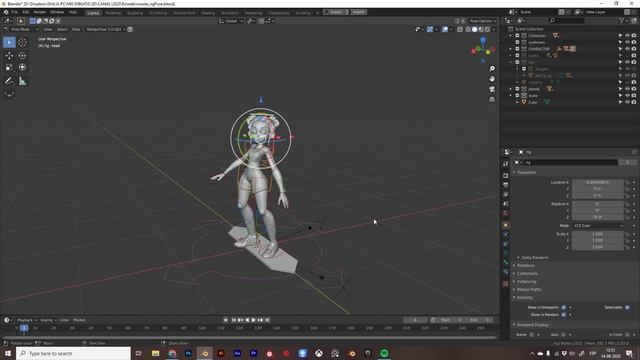Jump to the timeline start frame
Image resolution: width=640 pixels, height=360 pixels.
[233, 320]
